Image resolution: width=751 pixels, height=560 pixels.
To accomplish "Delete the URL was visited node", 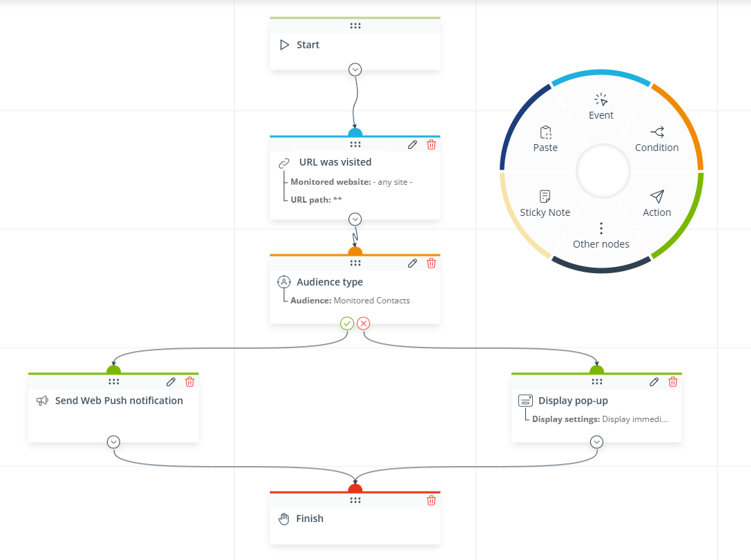I will (431, 145).
